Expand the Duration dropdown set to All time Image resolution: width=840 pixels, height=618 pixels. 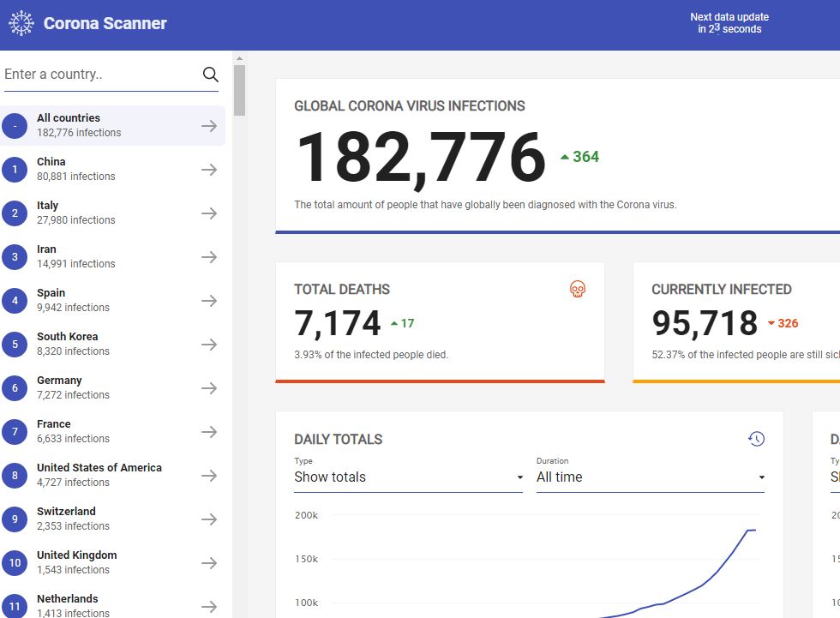click(650, 477)
